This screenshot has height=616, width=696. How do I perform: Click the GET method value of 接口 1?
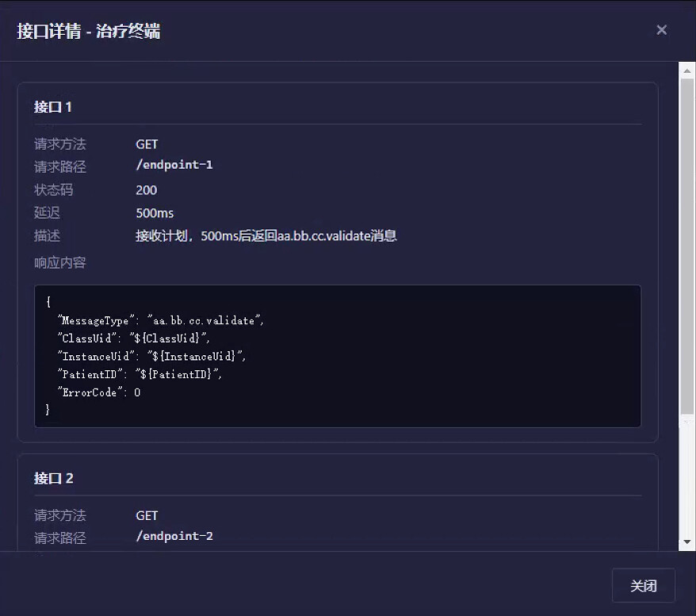coord(147,144)
